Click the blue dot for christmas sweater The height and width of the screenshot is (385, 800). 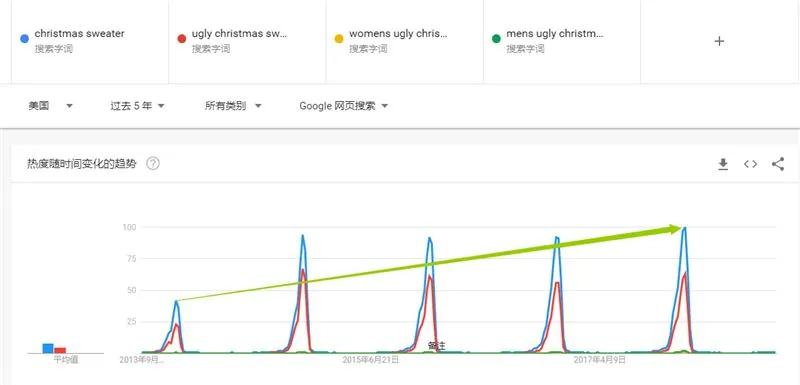(24, 39)
